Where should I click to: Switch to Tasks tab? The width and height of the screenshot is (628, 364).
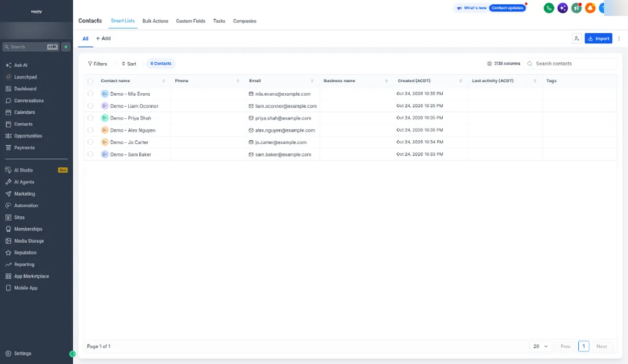(x=219, y=21)
